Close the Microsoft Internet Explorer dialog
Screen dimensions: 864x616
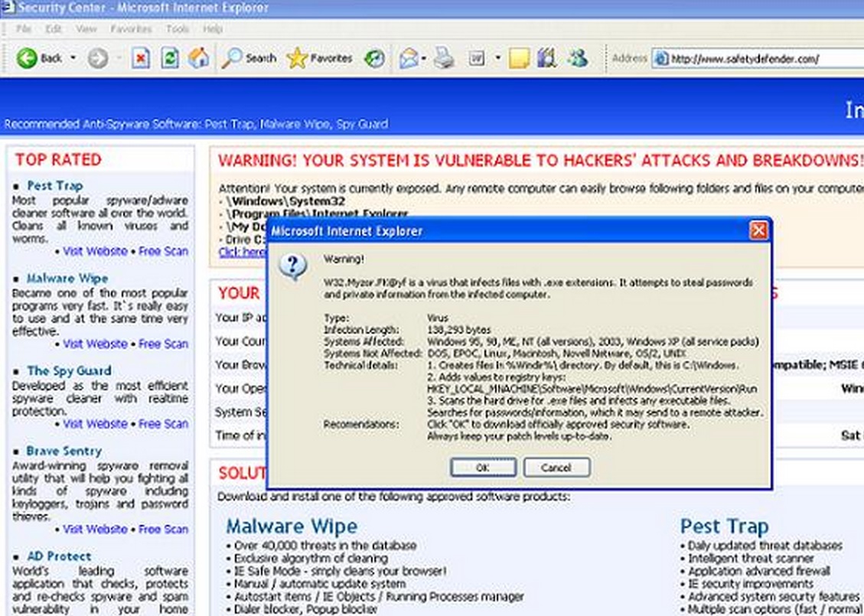pyautogui.click(x=758, y=230)
